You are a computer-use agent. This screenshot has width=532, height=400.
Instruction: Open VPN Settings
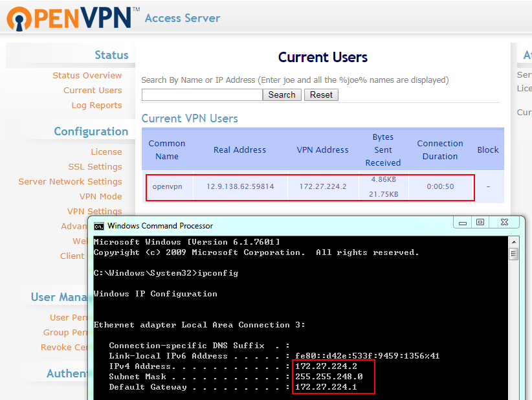(94, 211)
